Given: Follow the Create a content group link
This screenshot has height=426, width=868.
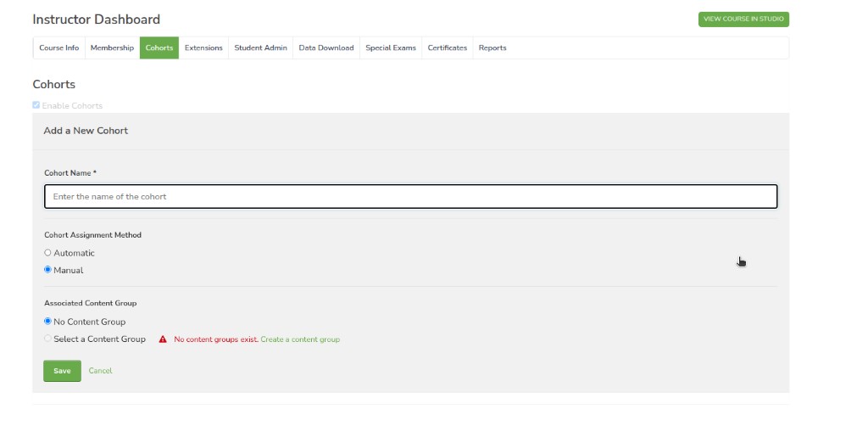Looking at the screenshot, I should click(300, 339).
